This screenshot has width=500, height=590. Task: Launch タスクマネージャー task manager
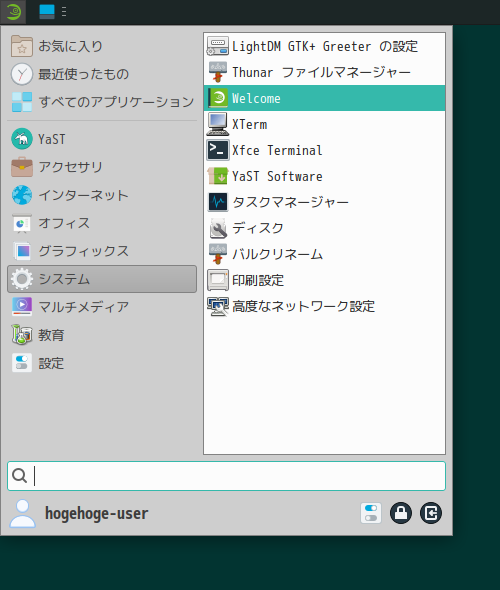coord(324,202)
